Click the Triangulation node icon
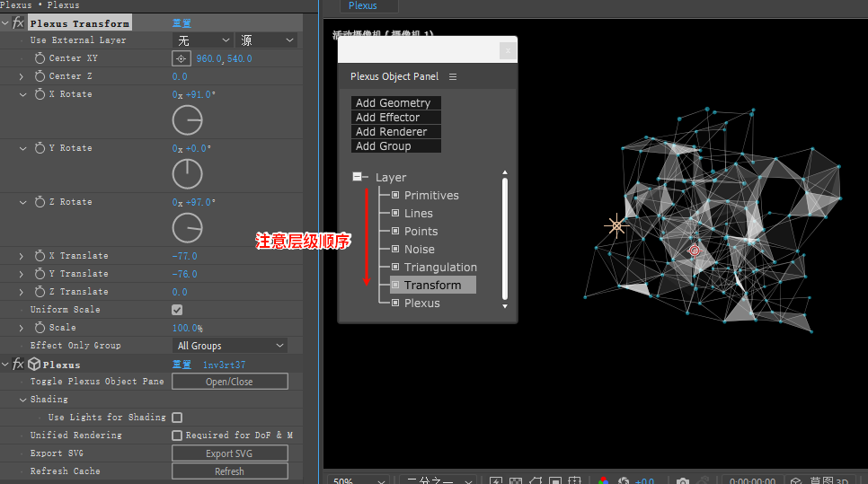 [x=395, y=267]
